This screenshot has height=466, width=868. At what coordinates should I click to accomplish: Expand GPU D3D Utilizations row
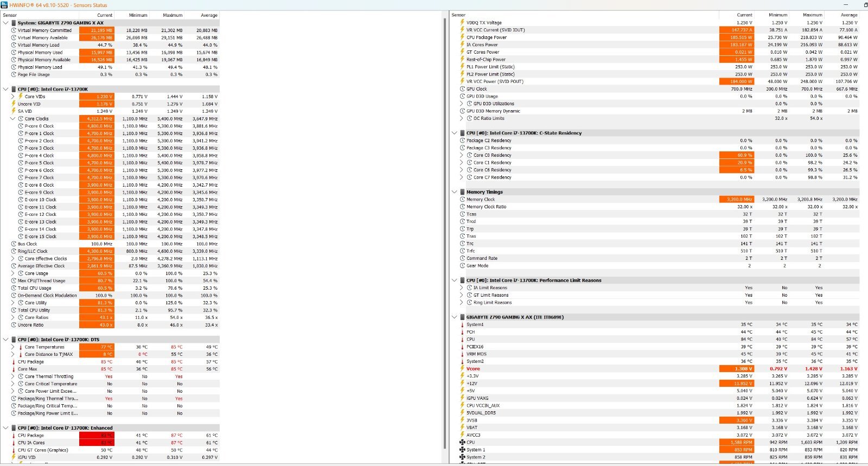(462, 104)
